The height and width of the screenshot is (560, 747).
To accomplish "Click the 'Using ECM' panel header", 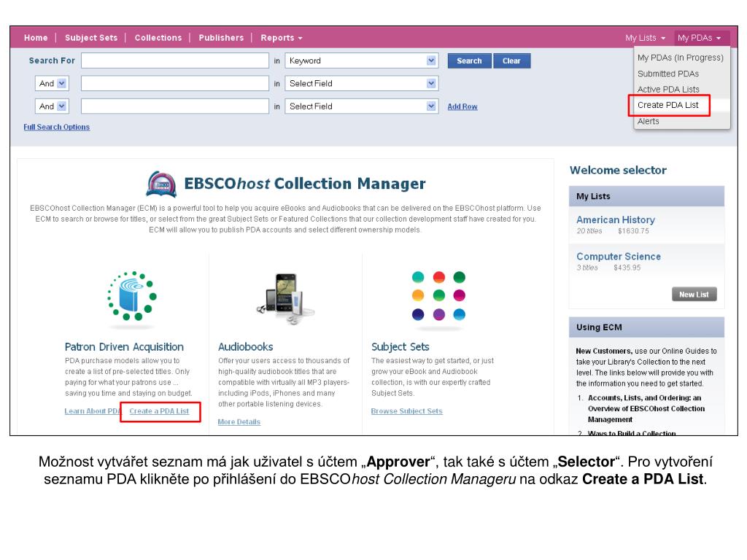I will point(646,327).
